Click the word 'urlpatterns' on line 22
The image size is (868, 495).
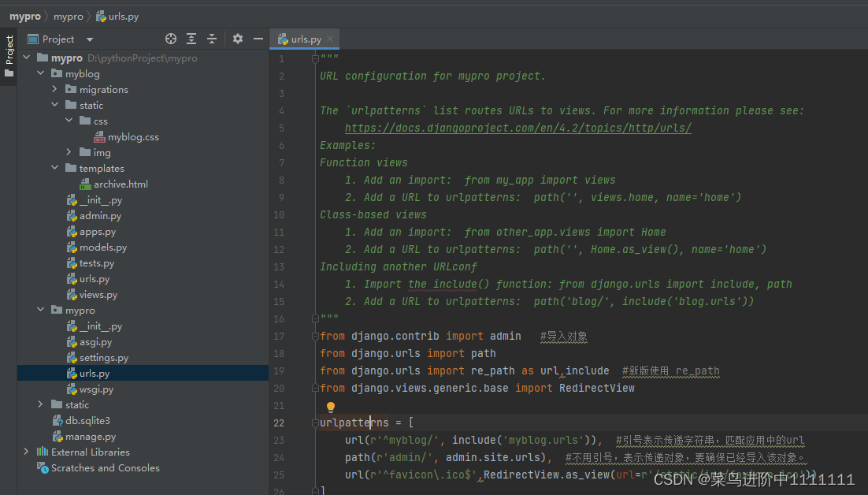coord(354,422)
